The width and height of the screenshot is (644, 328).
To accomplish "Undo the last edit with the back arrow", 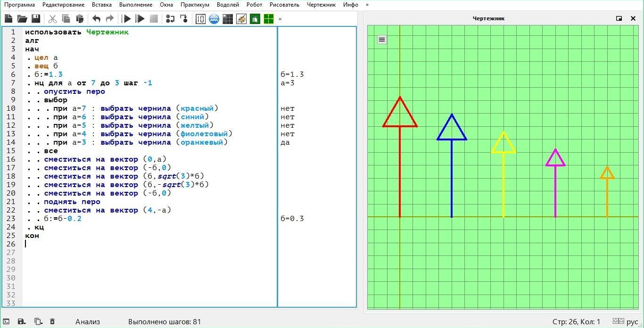I will tap(96, 19).
